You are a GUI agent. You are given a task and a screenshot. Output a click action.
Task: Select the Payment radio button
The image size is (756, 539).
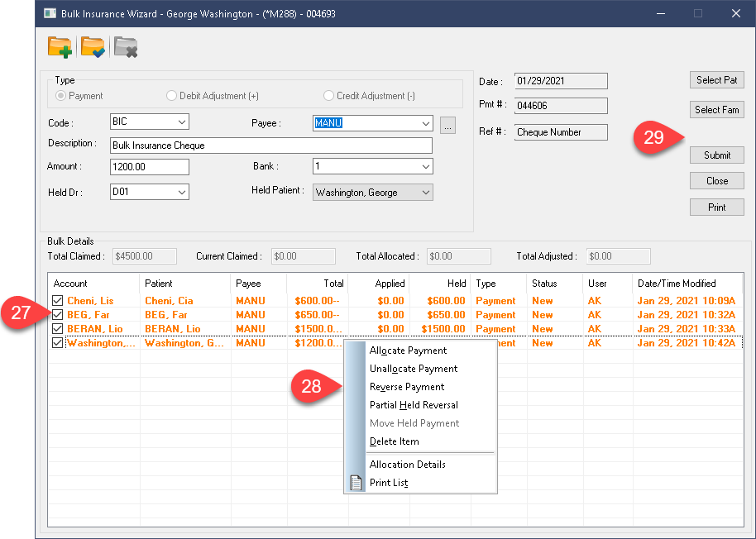tap(60, 95)
